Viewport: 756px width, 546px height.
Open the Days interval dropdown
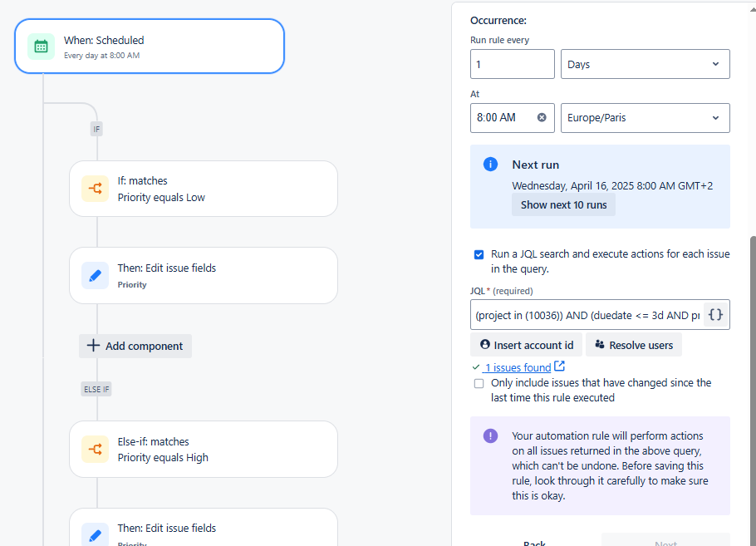(x=646, y=64)
